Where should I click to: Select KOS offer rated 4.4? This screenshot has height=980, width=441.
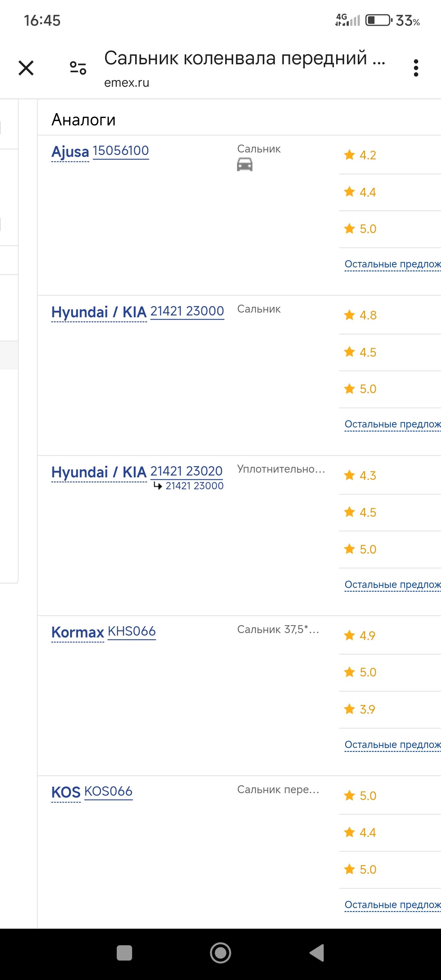tap(390, 833)
